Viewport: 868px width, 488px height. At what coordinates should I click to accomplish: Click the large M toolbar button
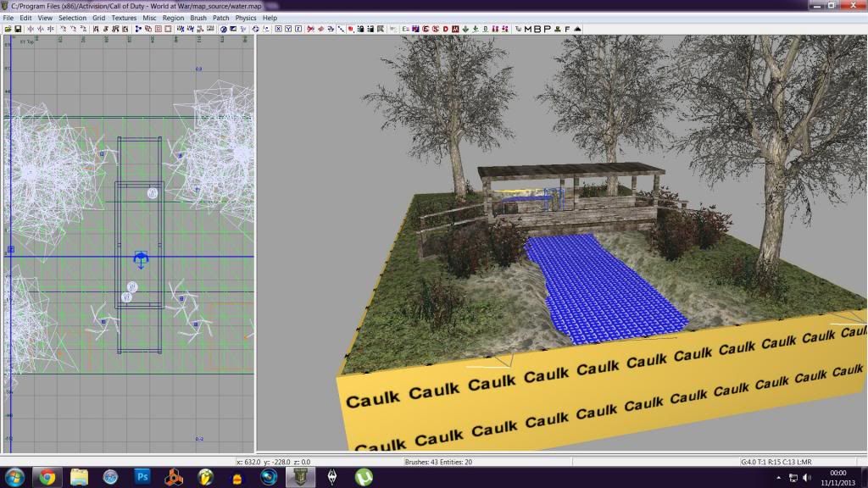(x=527, y=29)
